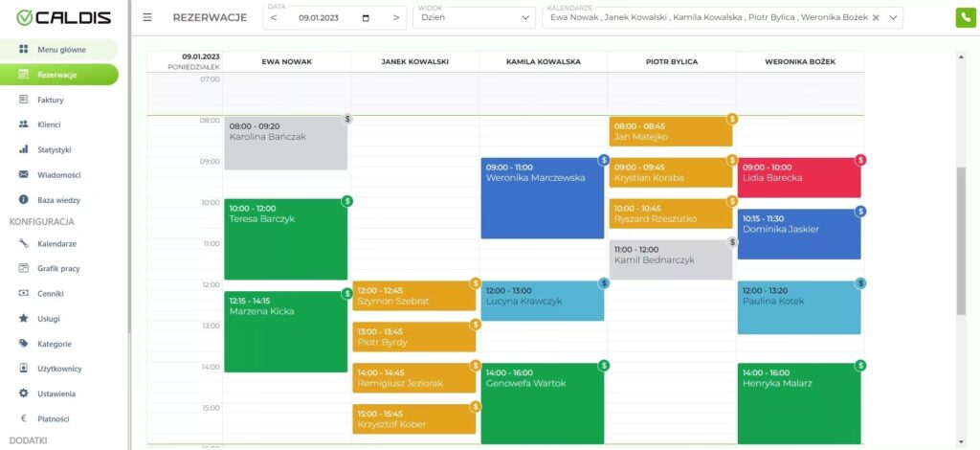Screen dimensions: 980x450
Task: Open Weronika Marczewska 09:00 reservation
Action: pyautogui.click(x=542, y=198)
